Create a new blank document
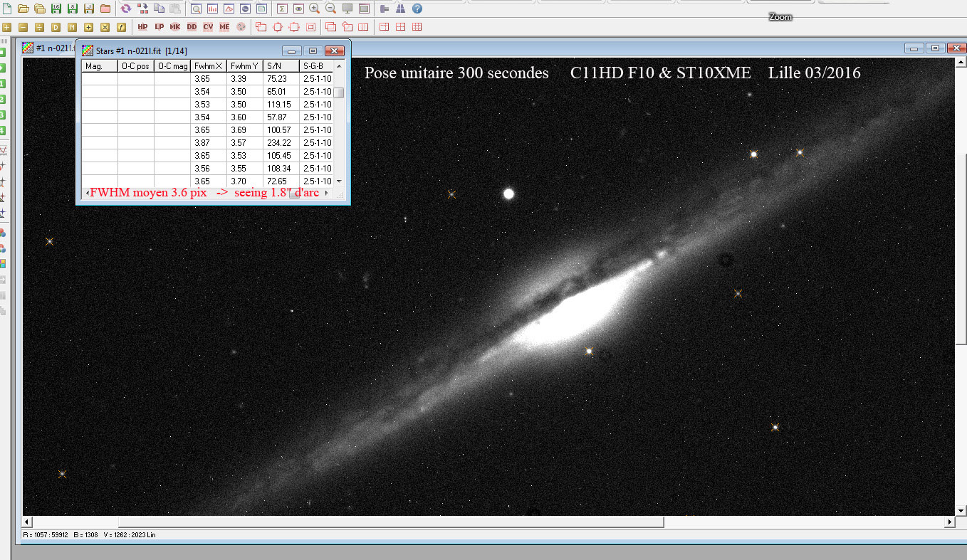 [7, 9]
